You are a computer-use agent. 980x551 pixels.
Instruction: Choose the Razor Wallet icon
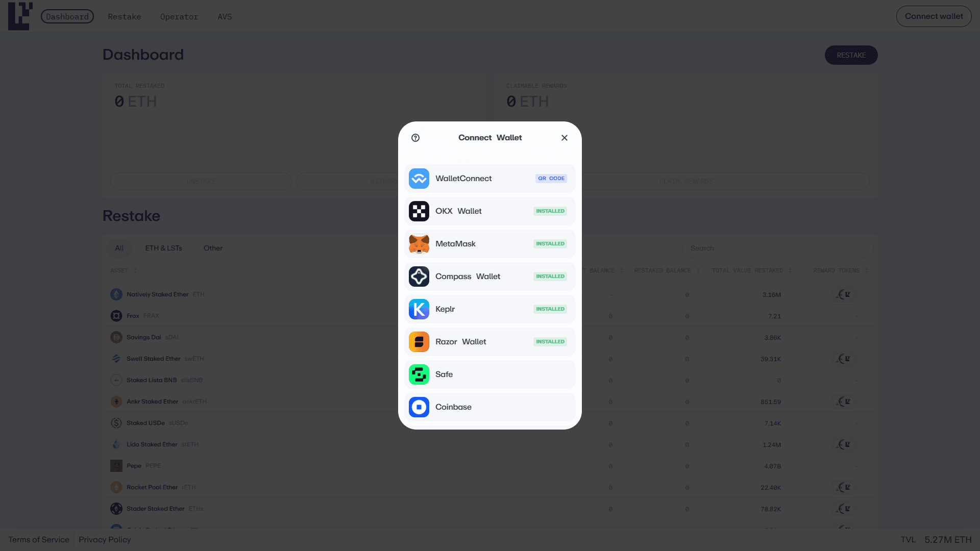pos(419,342)
